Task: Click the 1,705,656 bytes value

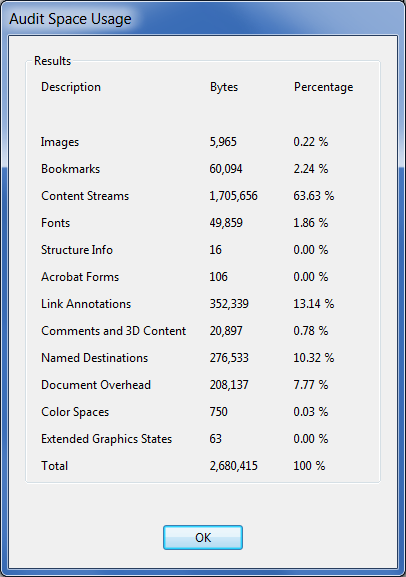Action: (233, 196)
